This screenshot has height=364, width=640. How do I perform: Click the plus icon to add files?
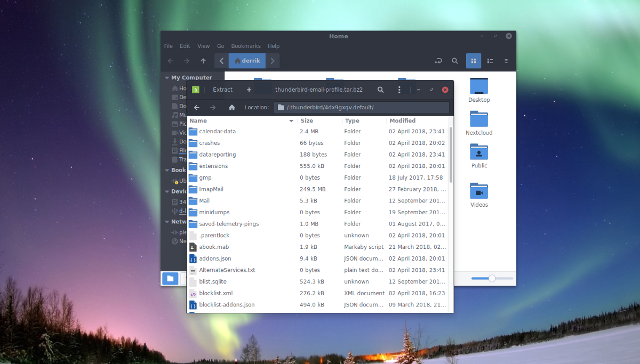(249, 90)
